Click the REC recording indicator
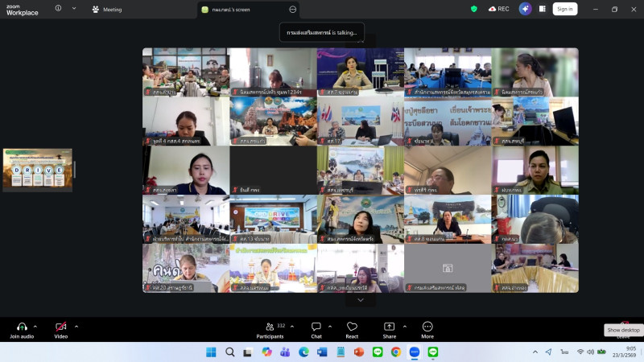Viewport: 644px width, 362px height. tap(499, 9)
